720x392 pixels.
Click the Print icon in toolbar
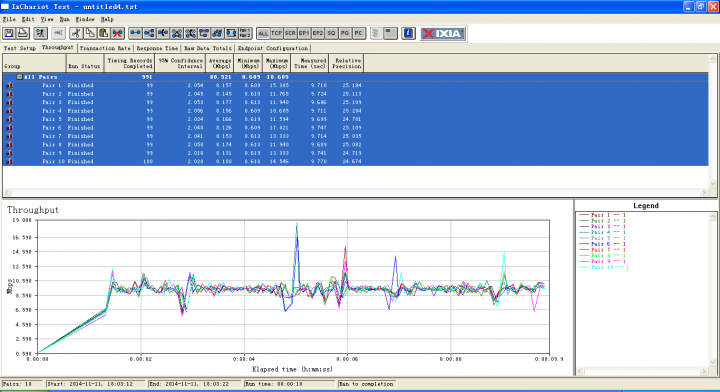click(22, 33)
